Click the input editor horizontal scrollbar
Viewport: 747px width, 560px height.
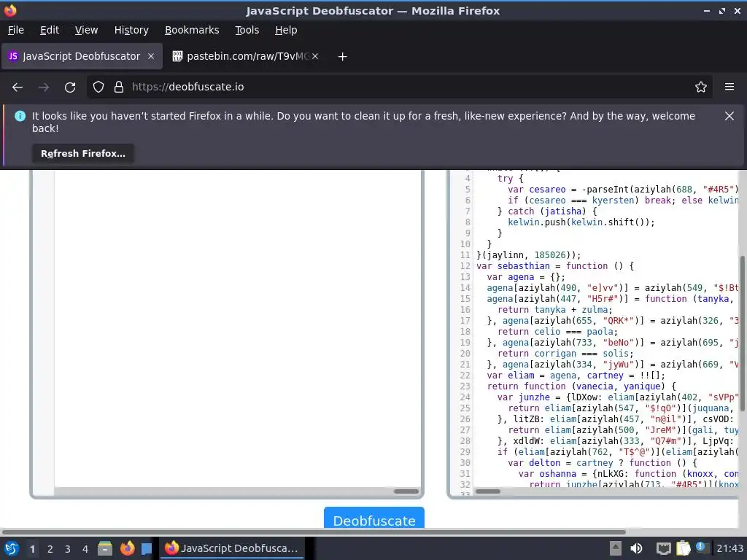(406, 491)
